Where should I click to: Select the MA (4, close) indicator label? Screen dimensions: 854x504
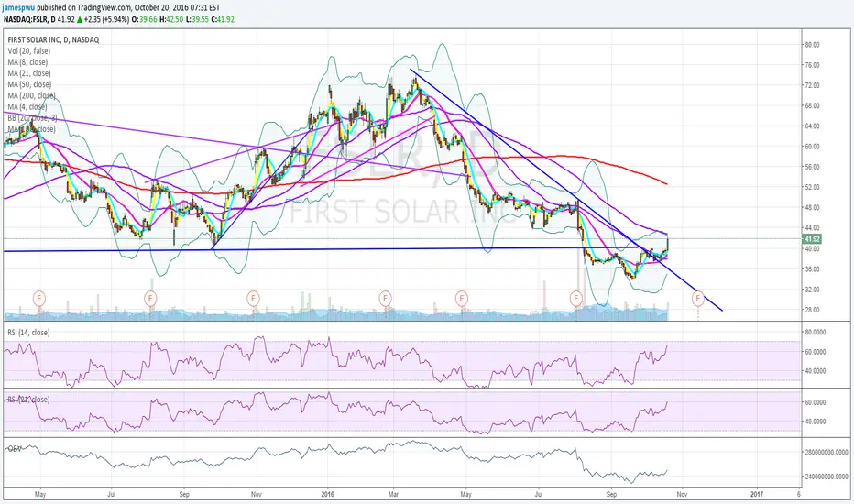pyautogui.click(x=27, y=107)
